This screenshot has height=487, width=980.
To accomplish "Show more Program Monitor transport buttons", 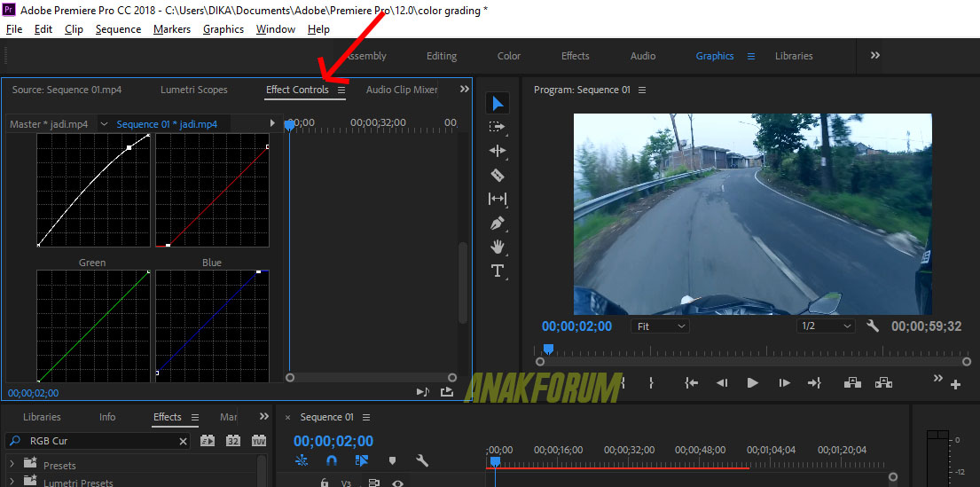I will click(x=937, y=378).
